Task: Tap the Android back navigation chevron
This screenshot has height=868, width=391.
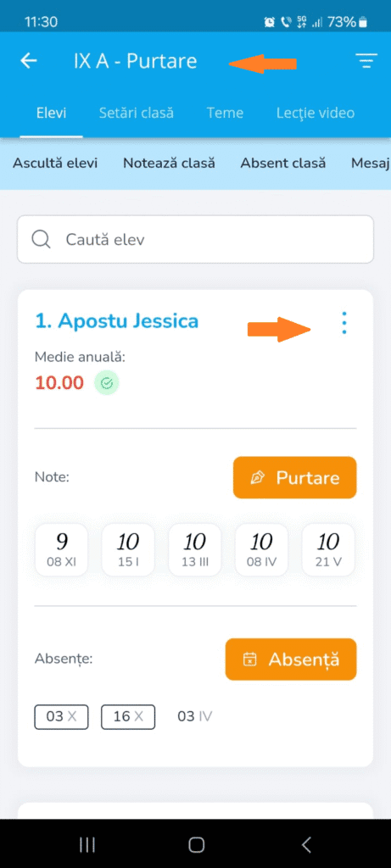Action: coord(305,844)
